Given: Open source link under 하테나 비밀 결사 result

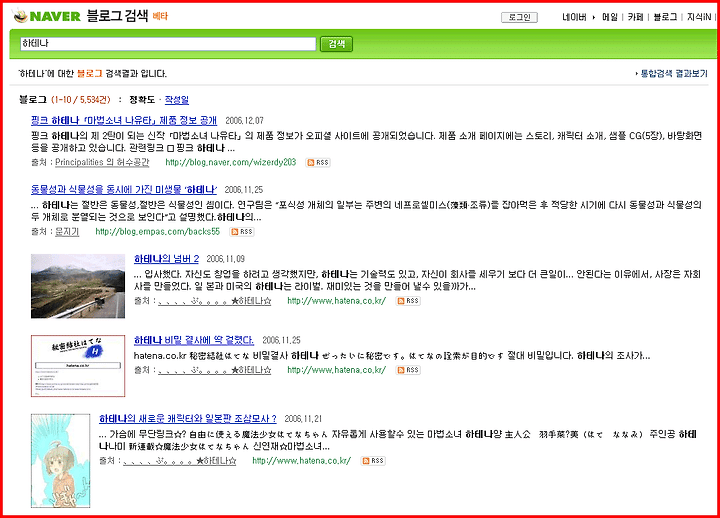Looking at the screenshot, I should coord(214,370).
